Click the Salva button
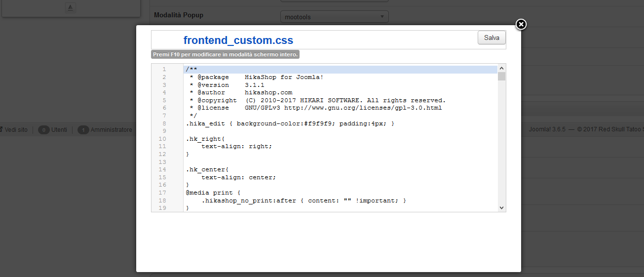Viewport: 644px width, 277px height. coord(492,38)
